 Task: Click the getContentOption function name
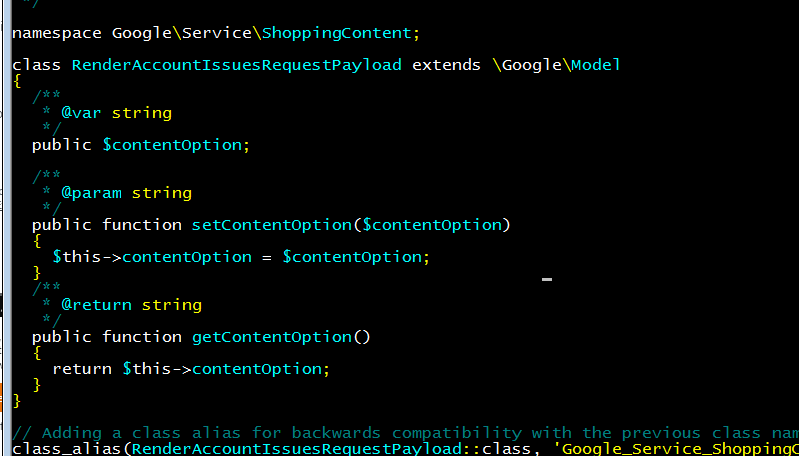(272, 337)
